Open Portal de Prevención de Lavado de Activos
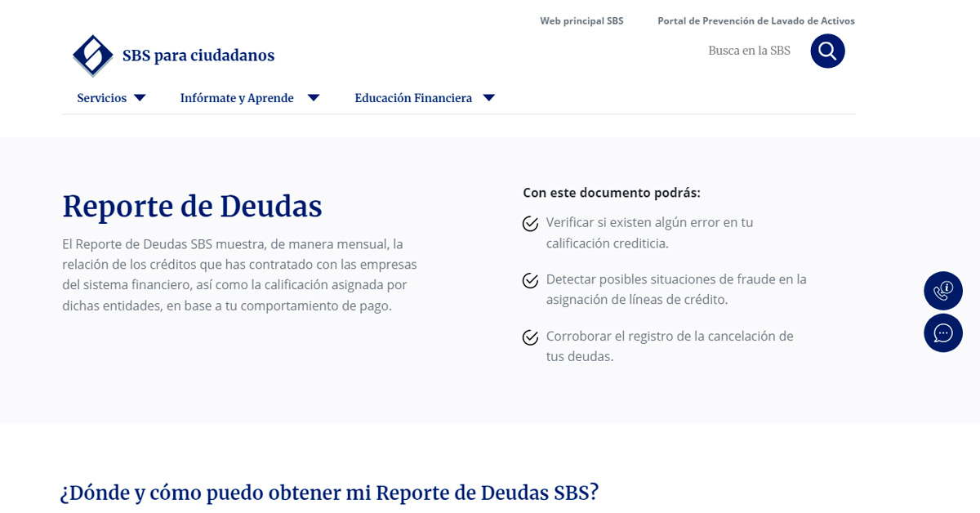This screenshot has height=513, width=980. (x=756, y=21)
